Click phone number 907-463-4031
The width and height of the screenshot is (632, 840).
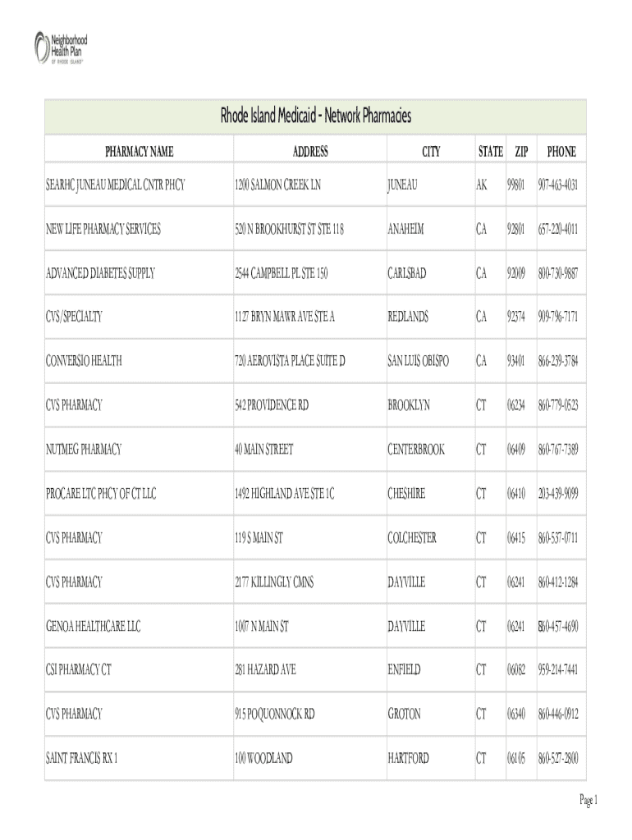pos(558,185)
